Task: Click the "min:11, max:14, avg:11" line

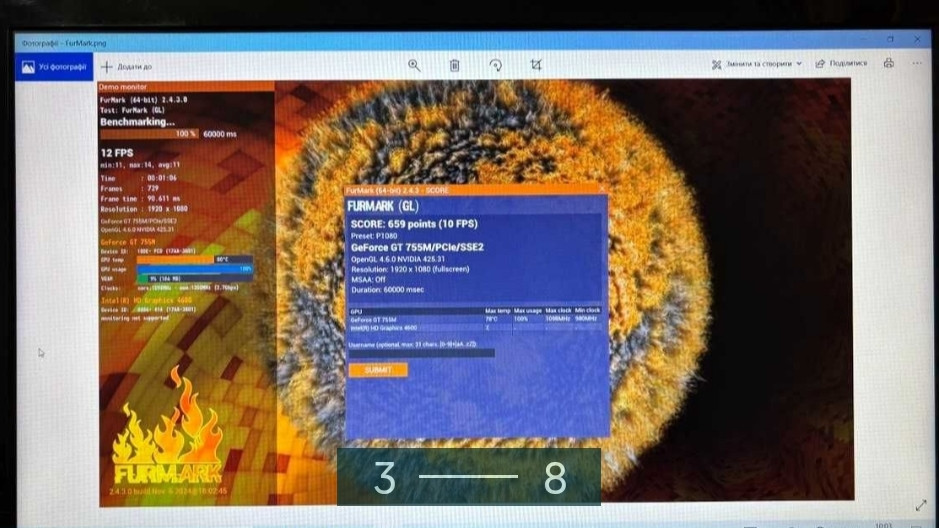Action: tap(140, 165)
